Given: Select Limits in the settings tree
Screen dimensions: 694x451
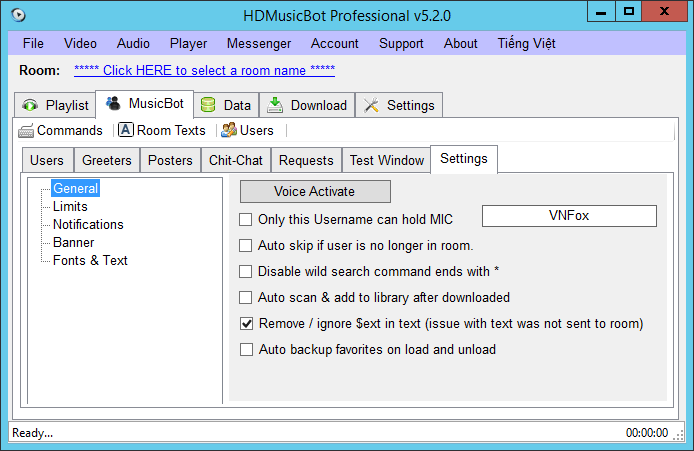Looking at the screenshot, I should click(x=70, y=207).
